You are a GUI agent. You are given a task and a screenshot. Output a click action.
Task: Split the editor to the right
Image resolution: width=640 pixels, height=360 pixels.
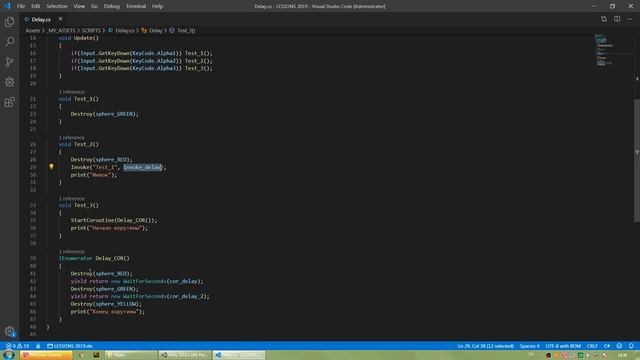[x=617, y=19]
